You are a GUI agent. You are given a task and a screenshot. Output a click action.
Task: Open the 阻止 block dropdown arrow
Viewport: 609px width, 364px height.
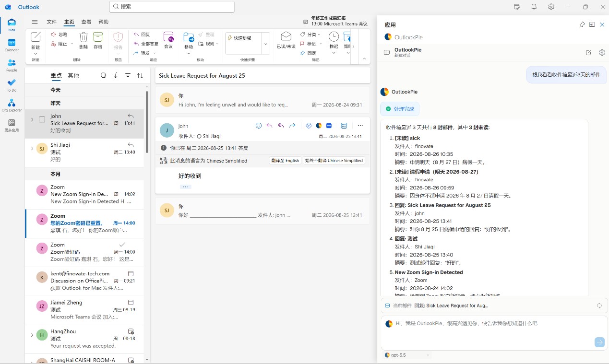[x=72, y=44]
